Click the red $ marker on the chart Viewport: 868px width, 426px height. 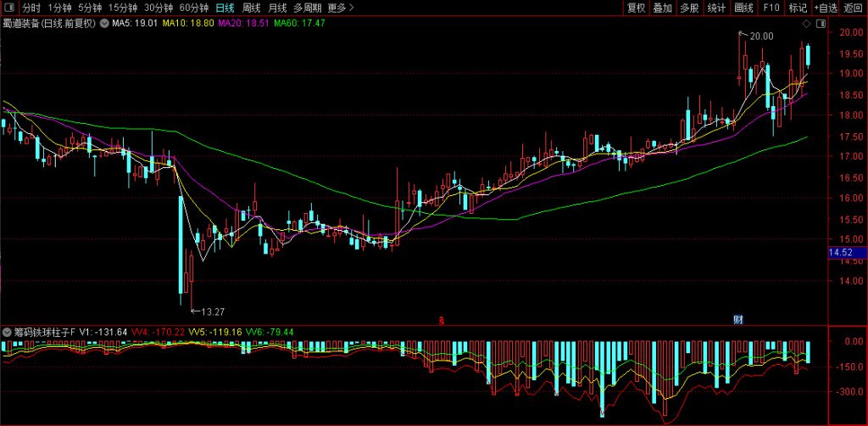pyautogui.click(x=441, y=320)
